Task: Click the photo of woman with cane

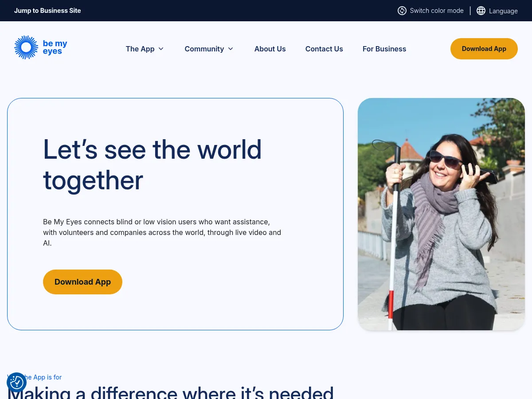Action: [441, 214]
